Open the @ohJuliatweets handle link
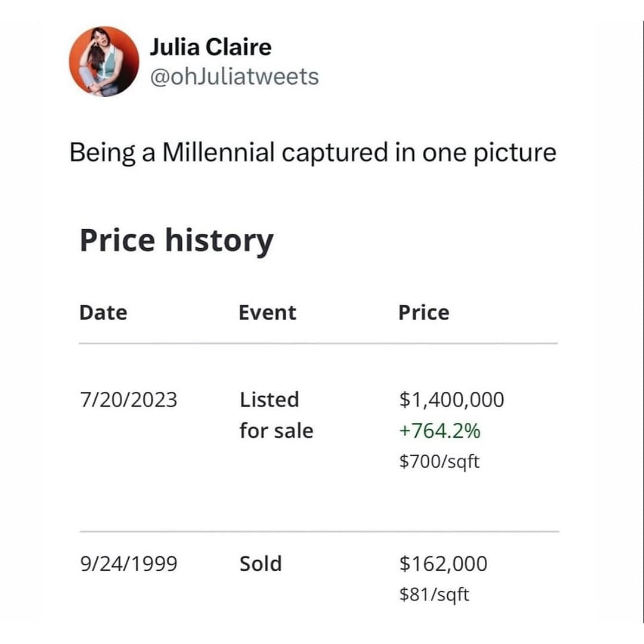Screen dimensions: 644x644 coord(234,76)
